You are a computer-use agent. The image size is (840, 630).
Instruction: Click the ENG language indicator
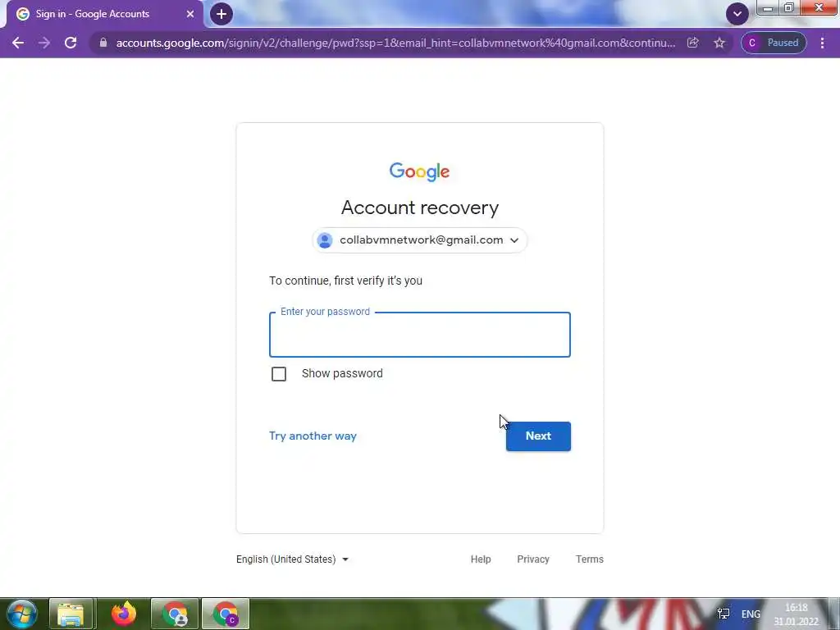(751, 614)
